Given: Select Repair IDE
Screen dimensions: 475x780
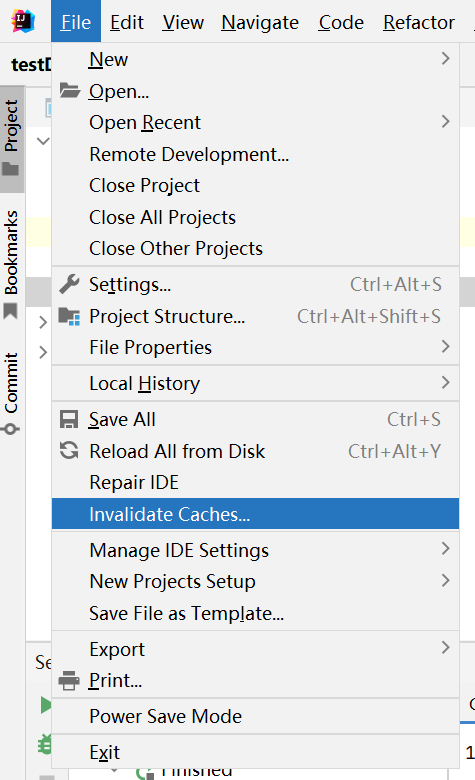Looking at the screenshot, I should coord(255,483).
